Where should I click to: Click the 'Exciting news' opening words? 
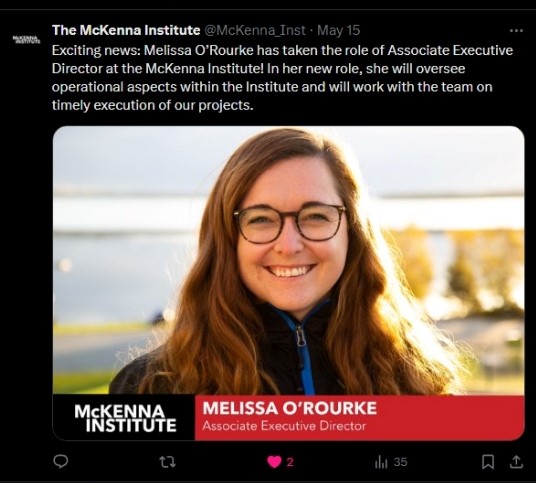pyautogui.click(x=96, y=51)
